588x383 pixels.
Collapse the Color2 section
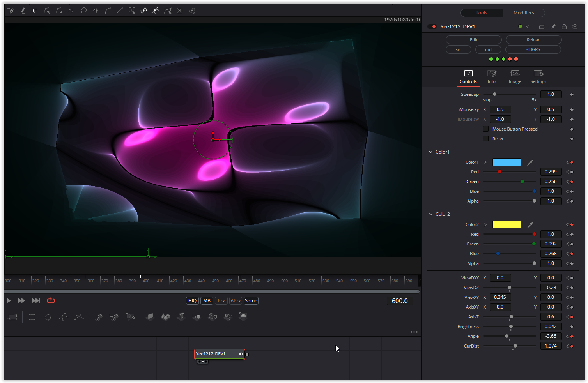pos(430,214)
